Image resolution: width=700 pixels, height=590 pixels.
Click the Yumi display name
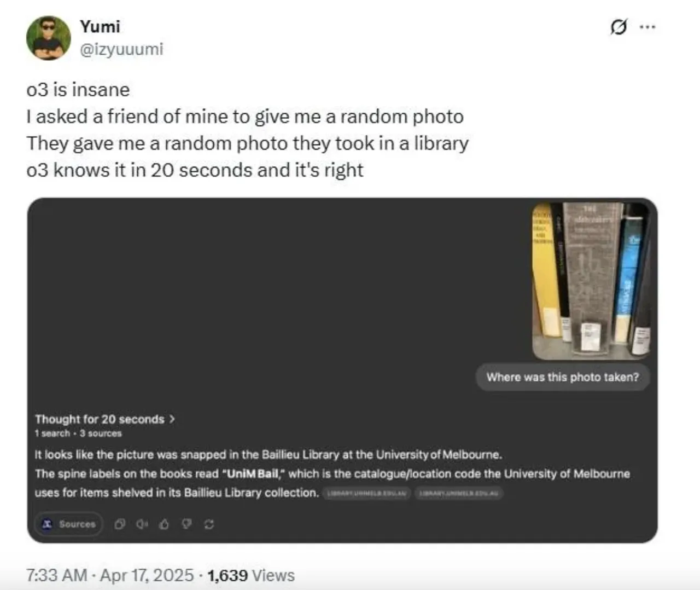100,26
